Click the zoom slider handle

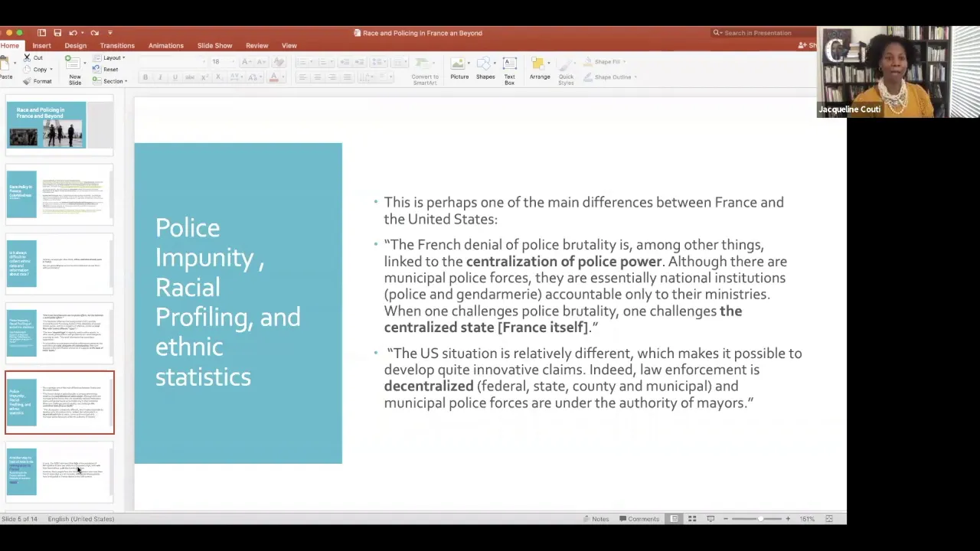[760, 519]
